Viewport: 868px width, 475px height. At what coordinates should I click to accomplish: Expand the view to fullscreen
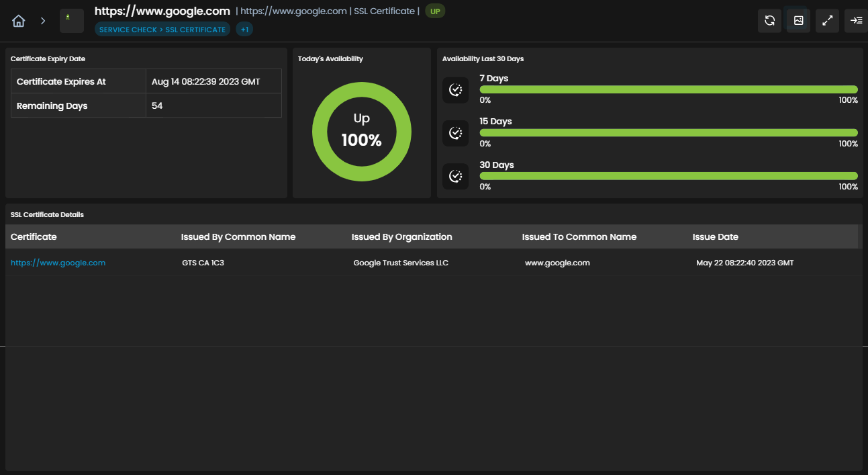point(828,21)
